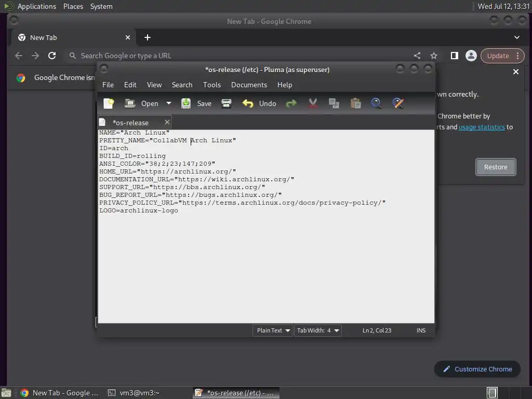Click the HOME_URL line
532x399 pixels.
168,171
